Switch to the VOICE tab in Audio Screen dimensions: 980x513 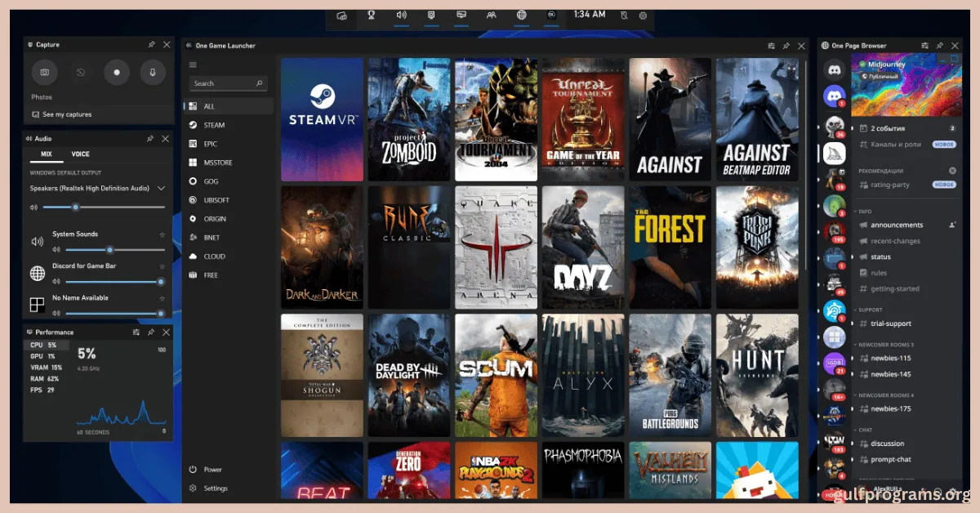[x=80, y=154]
